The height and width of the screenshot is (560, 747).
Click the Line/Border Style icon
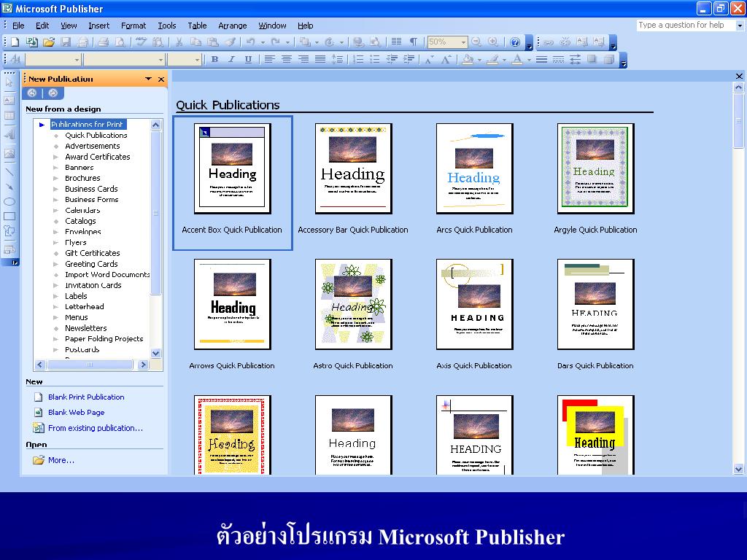[541, 60]
